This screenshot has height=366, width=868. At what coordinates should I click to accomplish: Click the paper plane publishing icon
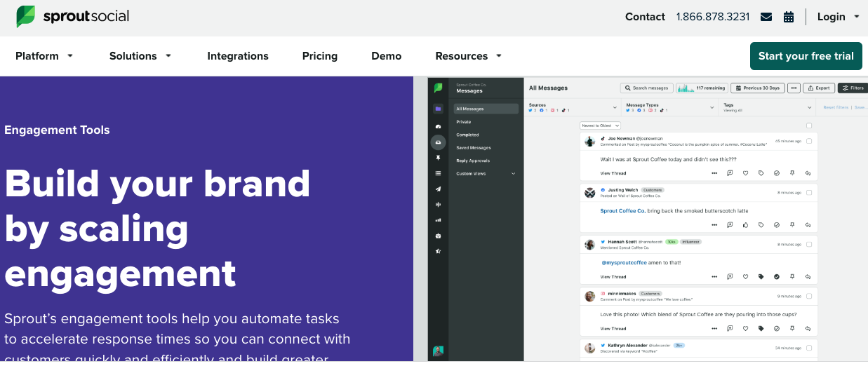pos(438,189)
